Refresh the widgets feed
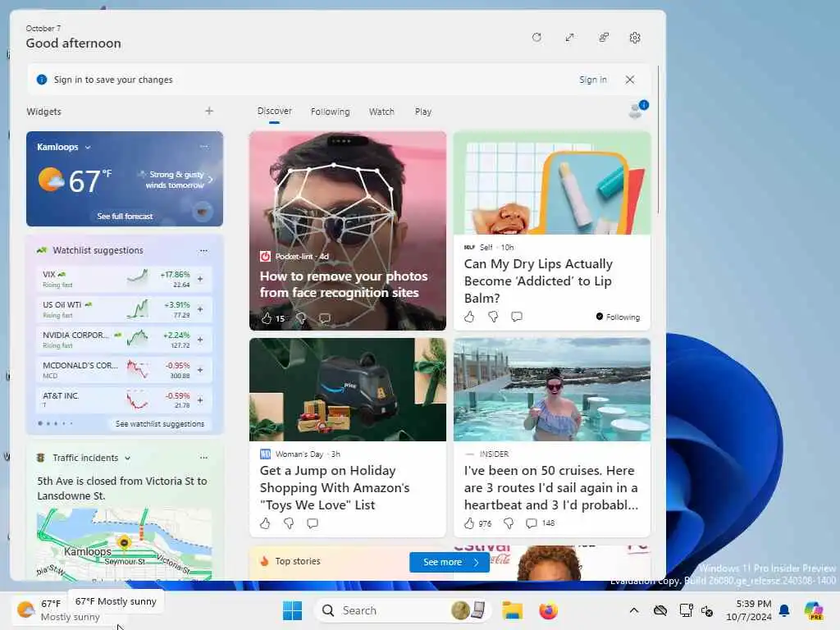 [536, 38]
